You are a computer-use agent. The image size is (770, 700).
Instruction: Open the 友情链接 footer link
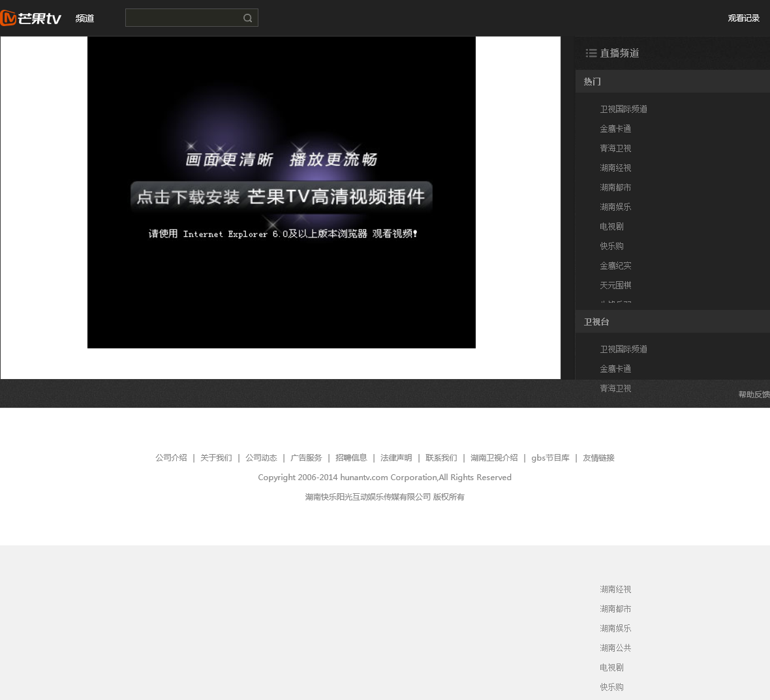coord(598,457)
